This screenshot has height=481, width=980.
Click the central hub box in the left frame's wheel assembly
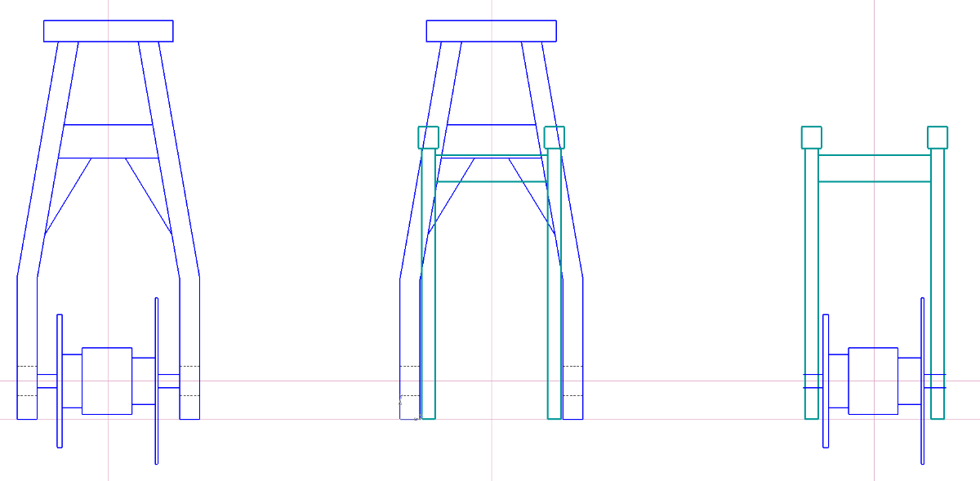click(107, 381)
